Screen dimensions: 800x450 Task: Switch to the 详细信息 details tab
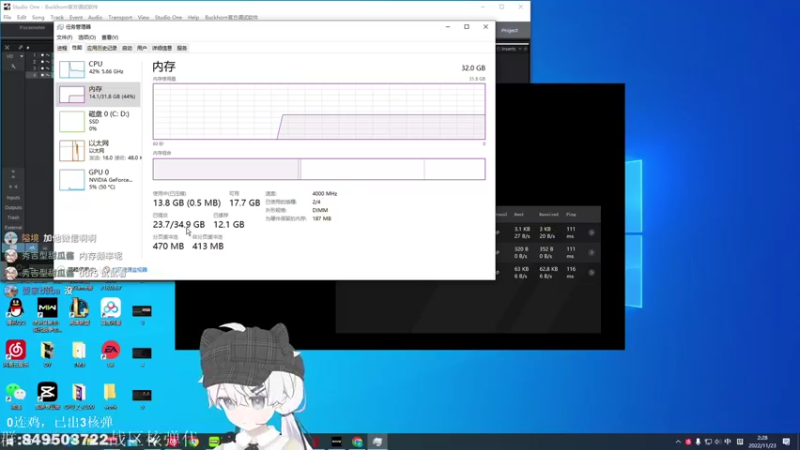(x=162, y=48)
